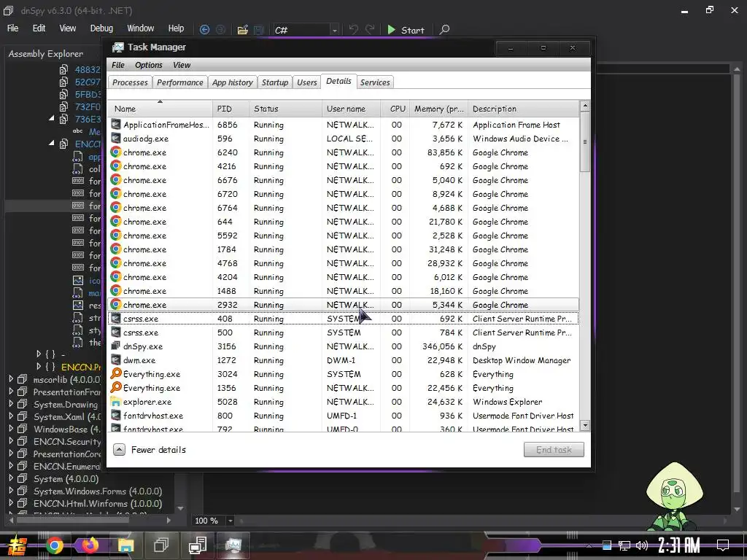
Task: Select fontdrvhost.exe icon with PID 800
Action: point(116,415)
